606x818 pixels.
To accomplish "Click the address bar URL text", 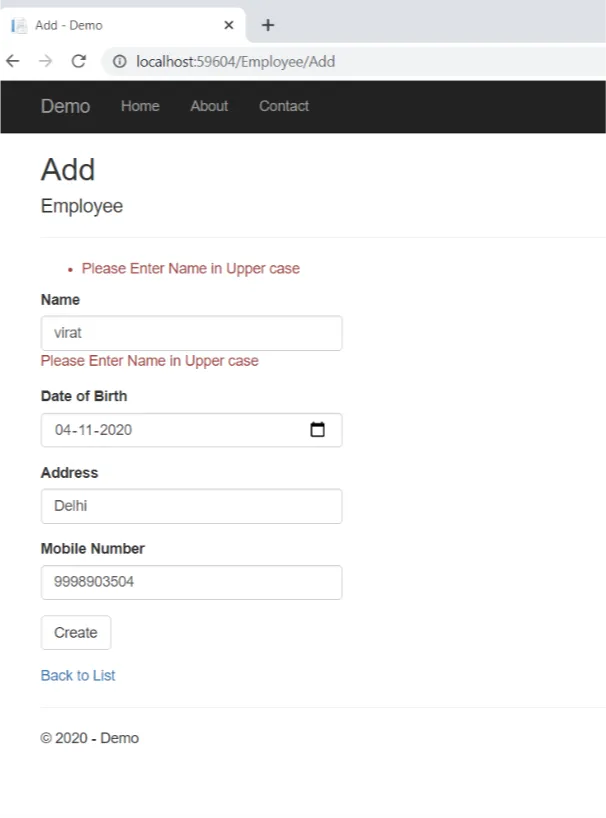I will pos(236,62).
